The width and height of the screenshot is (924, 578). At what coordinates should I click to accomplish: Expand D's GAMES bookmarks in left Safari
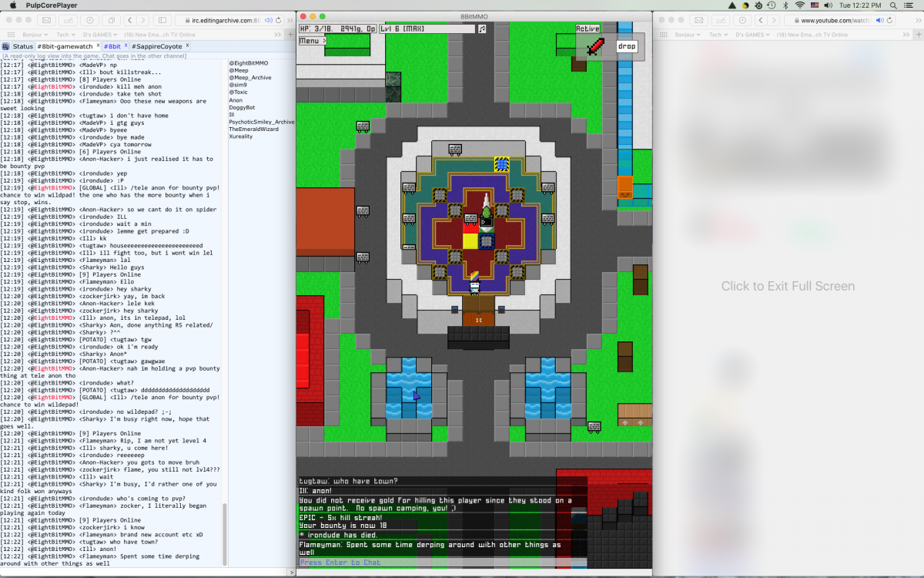click(101, 35)
